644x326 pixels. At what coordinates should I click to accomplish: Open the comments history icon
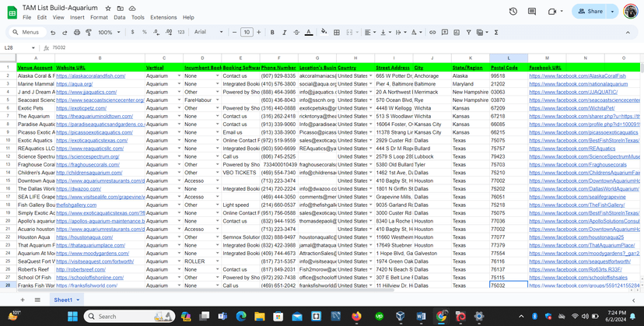(x=532, y=12)
